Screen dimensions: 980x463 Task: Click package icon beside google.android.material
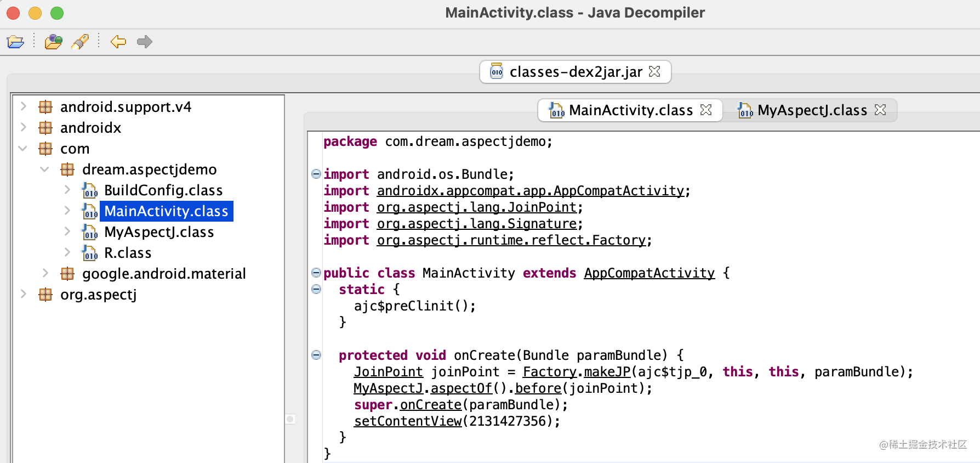(x=67, y=273)
